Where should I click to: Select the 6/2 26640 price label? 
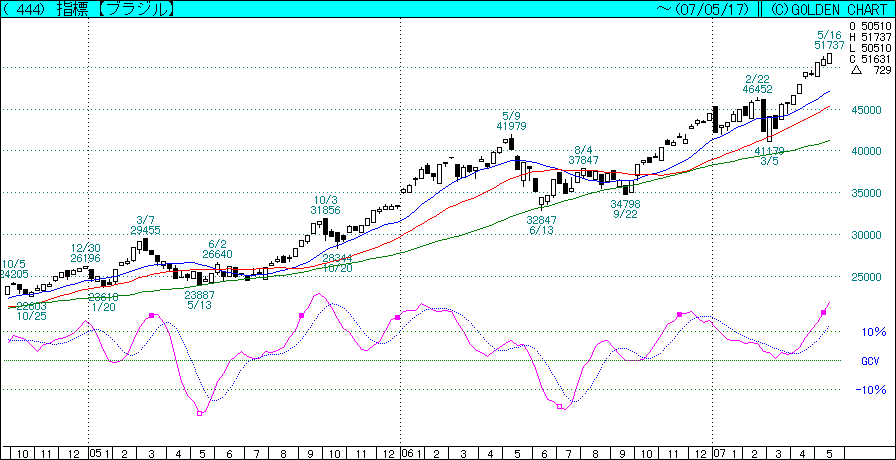point(218,248)
